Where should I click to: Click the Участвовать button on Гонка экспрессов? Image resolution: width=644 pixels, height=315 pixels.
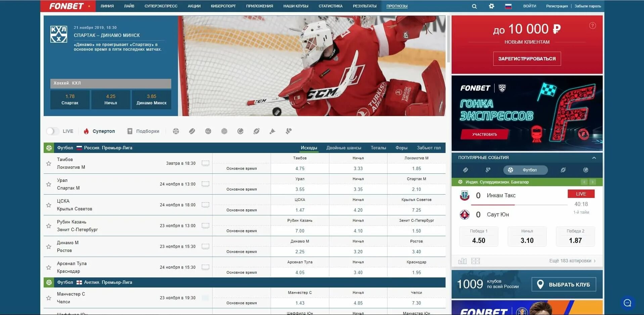coord(485,134)
